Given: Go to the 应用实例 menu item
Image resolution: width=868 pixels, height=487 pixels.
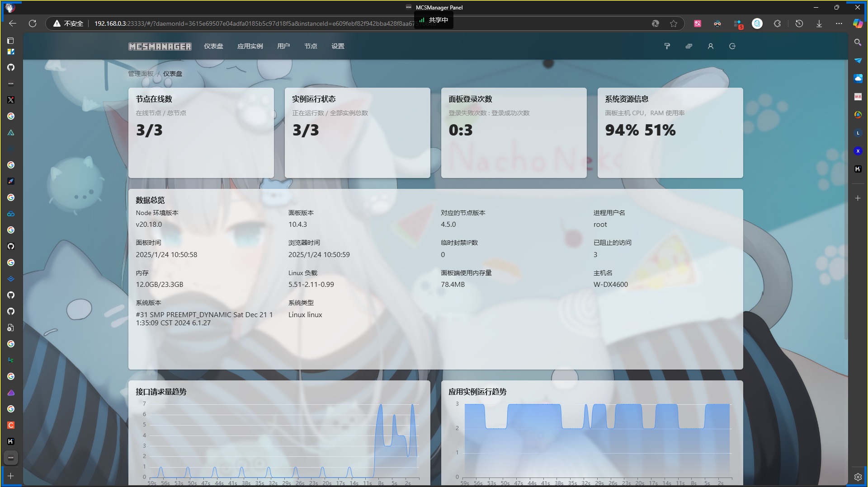Looking at the screenshot, I should [x=250, y=46].
